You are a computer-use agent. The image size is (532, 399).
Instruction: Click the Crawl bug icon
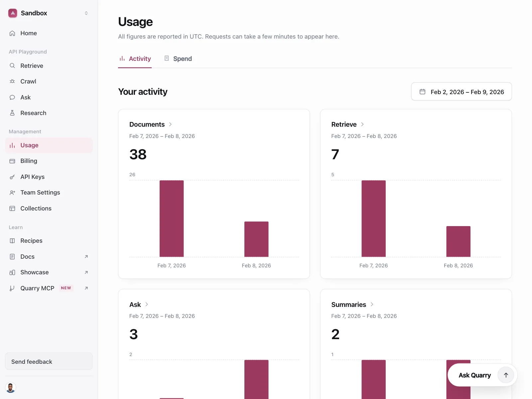[x=12, y=81]
